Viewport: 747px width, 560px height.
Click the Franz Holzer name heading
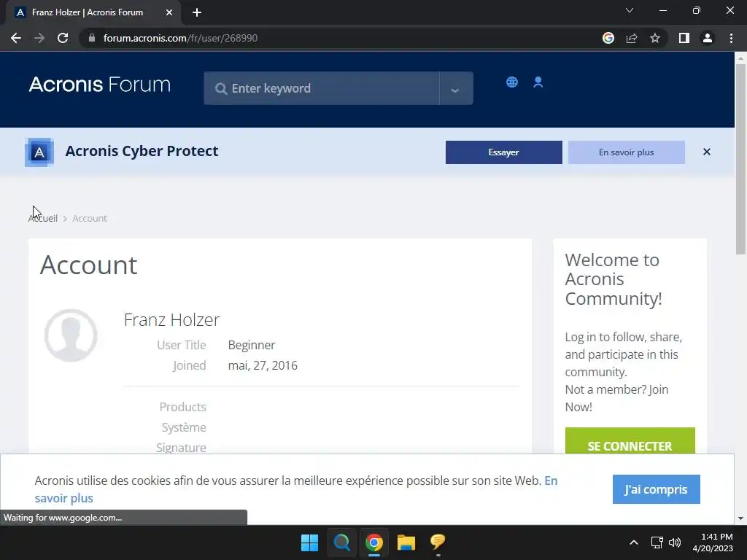(x=171, y=319)
